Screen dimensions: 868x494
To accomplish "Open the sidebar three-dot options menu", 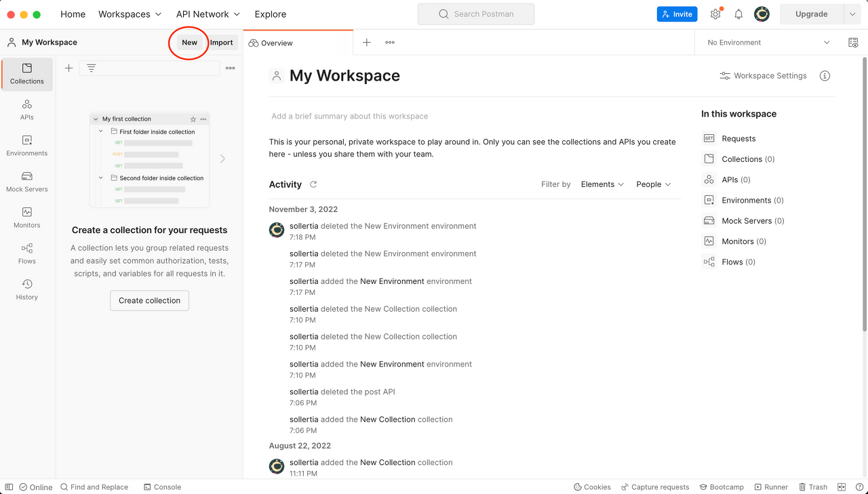I will point(231,68).
